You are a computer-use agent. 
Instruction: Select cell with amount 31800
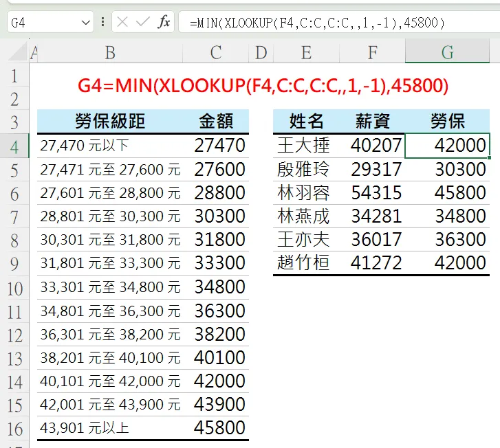click(216, 240)
